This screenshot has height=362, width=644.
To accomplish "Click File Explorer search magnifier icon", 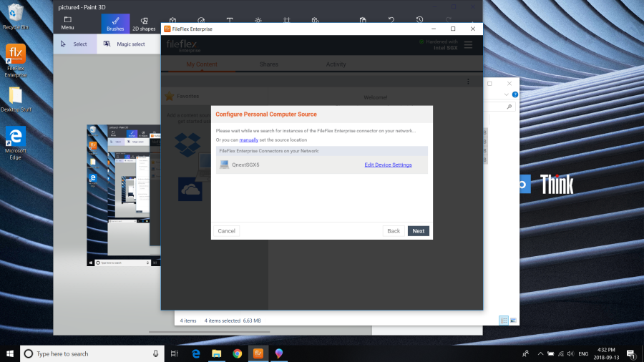I will coord(509,107).
